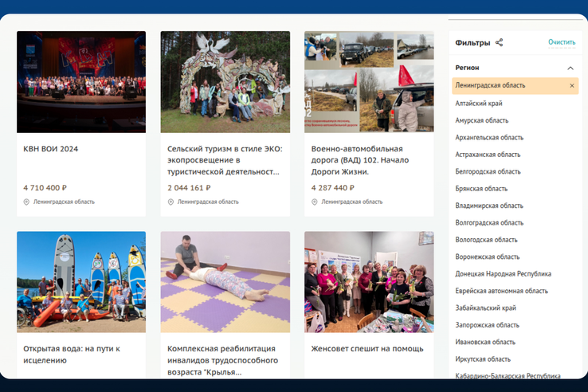
Task: Click the Очистить link to clear filters
Action: tap(561, 42)
